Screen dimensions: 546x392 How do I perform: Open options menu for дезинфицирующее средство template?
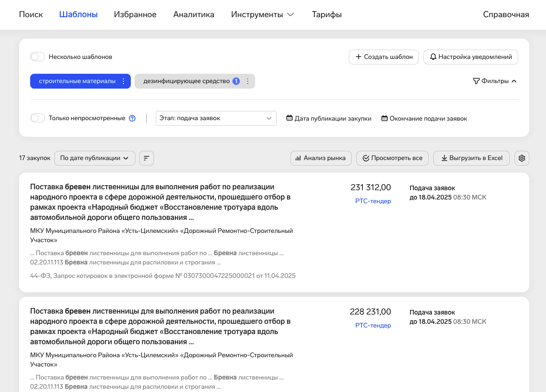pyautogui.click(x=247, y=81)
